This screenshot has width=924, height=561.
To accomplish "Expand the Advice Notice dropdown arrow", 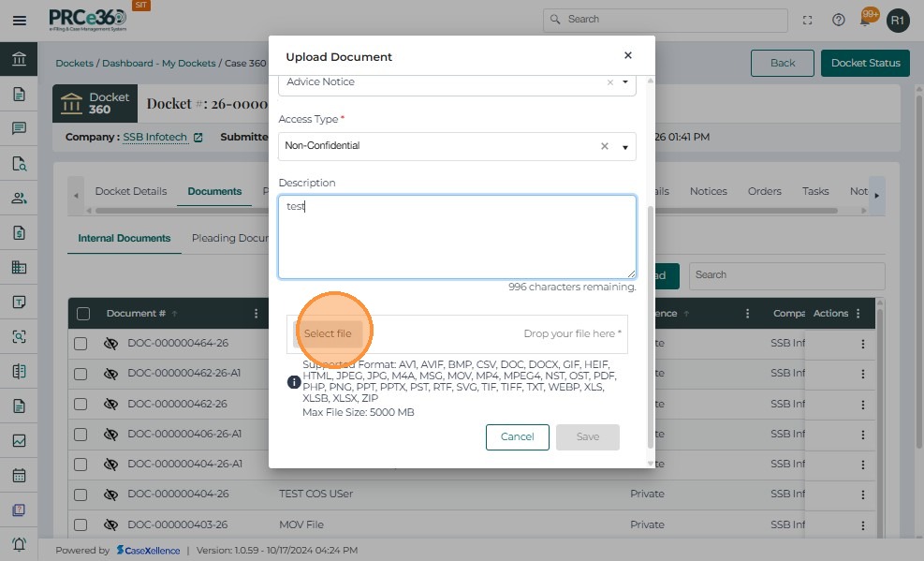I will click(625, 81).
